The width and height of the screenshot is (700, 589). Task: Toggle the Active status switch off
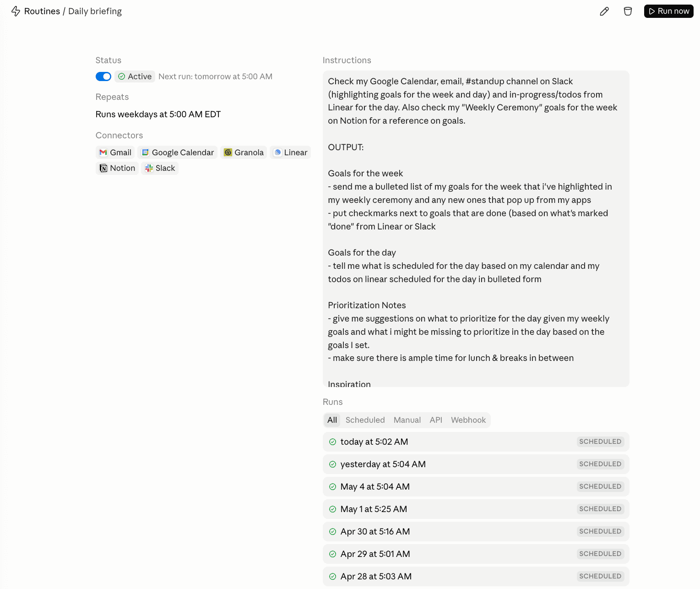103,76
